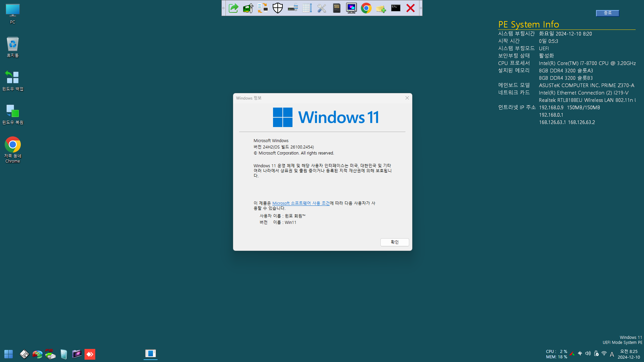Viewport: 644px width, 362px height.
Task: Open the red-green partition pie taskbar icon
Action: (x=37, y=354)
